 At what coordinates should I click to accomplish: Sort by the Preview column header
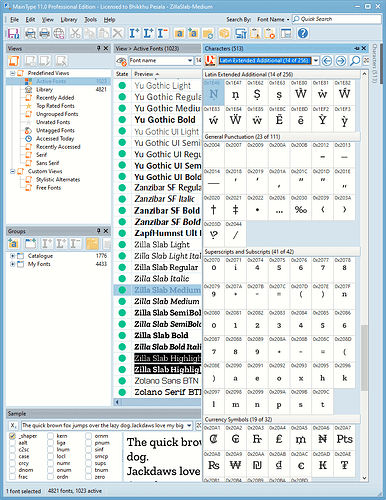pyautogui.click(x=166, y=74)
